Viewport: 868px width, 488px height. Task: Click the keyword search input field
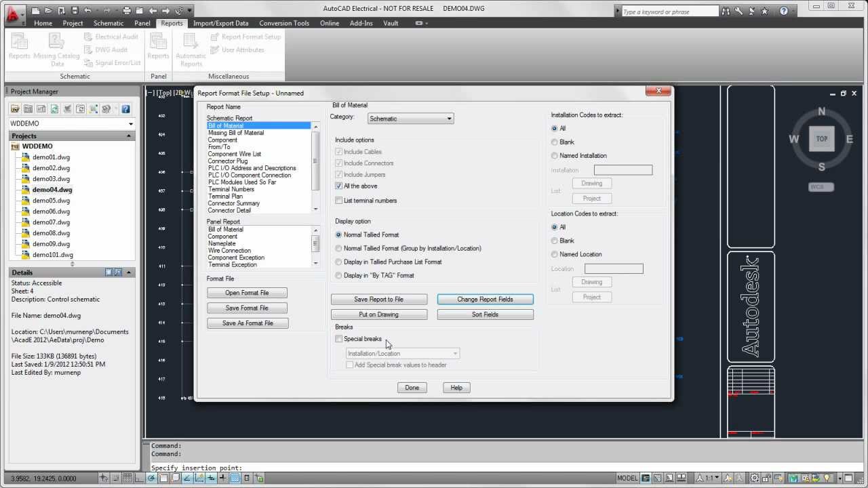tap(669, 12)
